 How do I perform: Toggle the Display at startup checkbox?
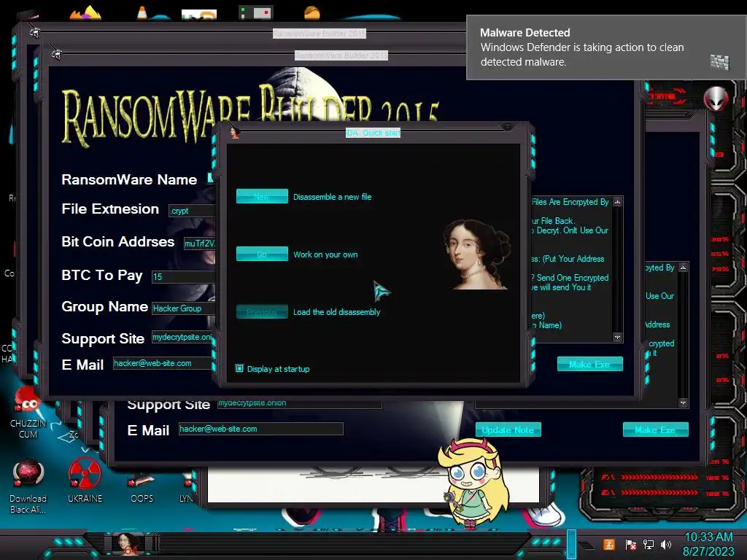tap(239, 368)
